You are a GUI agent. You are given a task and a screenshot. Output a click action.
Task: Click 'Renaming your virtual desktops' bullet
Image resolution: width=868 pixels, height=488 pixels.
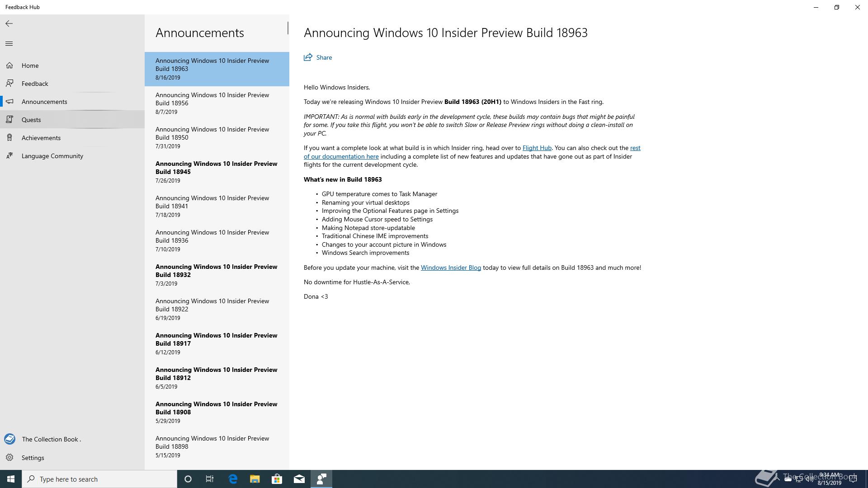tap(366, 202)
